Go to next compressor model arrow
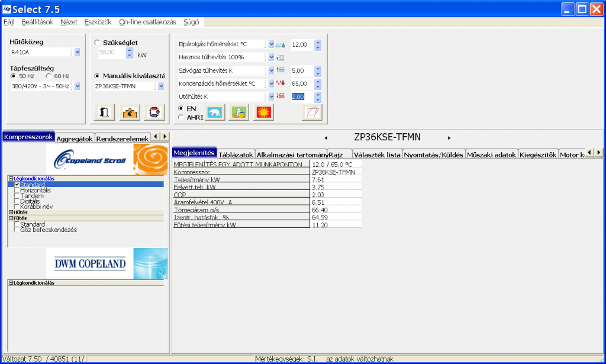 coord(449,138)
